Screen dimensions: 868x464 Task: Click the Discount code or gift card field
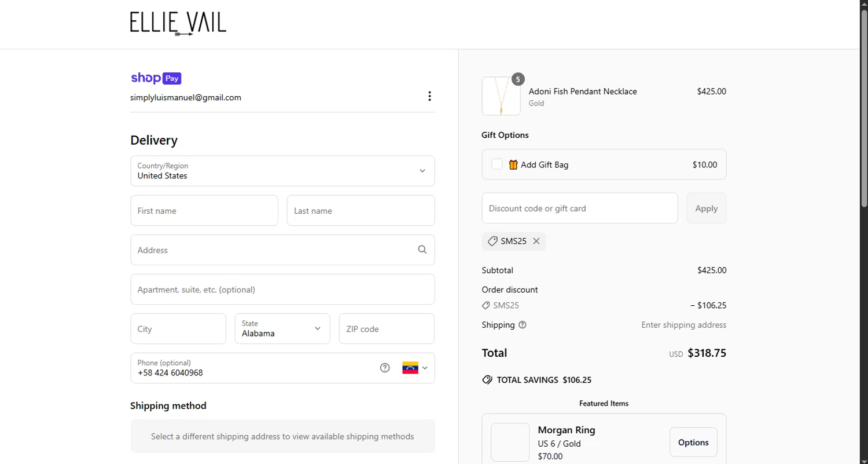click(x=580, y=208)
